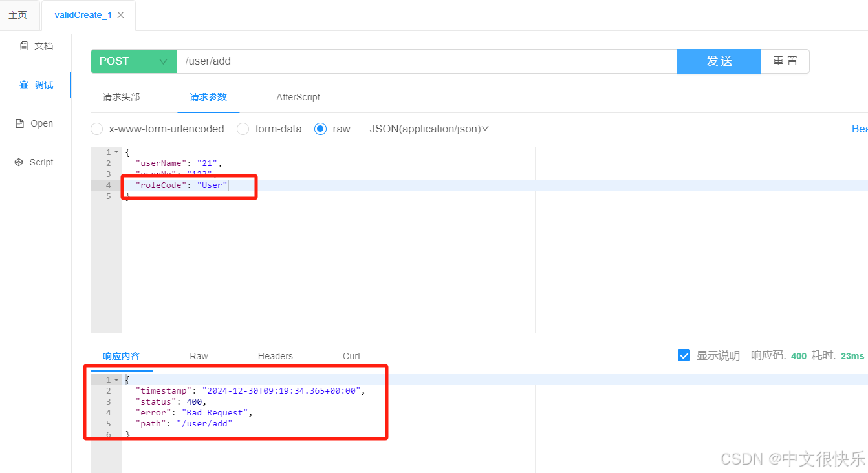Click the 发送 send button
The width and height of the screenshot is (868, 473).
pos(719,61)
